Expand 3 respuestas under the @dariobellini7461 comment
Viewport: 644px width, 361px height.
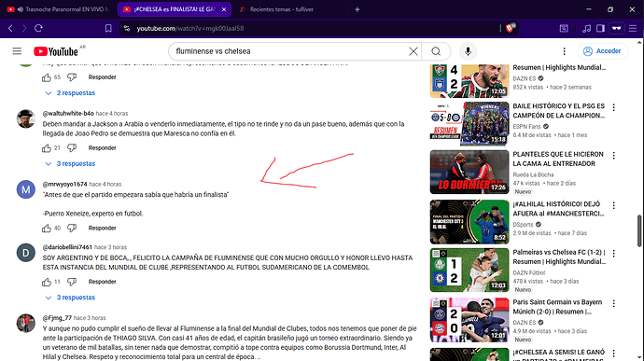tap(70, 298)
